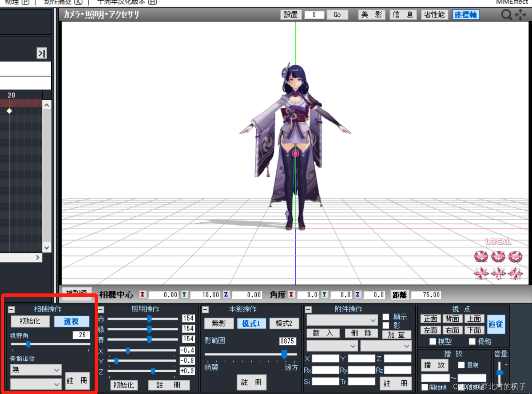Toggle the 重複 playback checkbox
The image size is (532, 394).
pyautogui.click(x=461, y=365)
